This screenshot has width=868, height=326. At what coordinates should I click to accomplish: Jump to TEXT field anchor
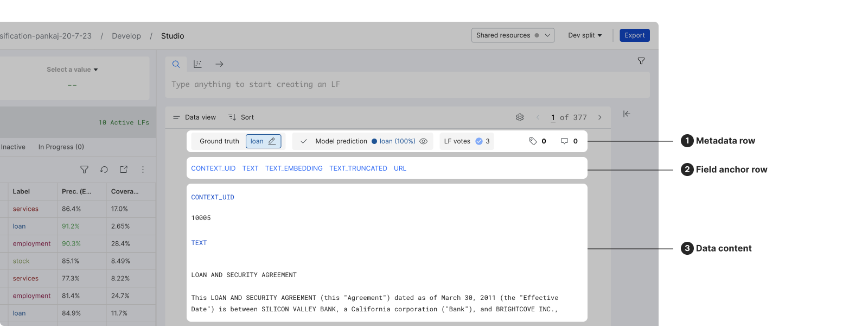coord(250,168)
